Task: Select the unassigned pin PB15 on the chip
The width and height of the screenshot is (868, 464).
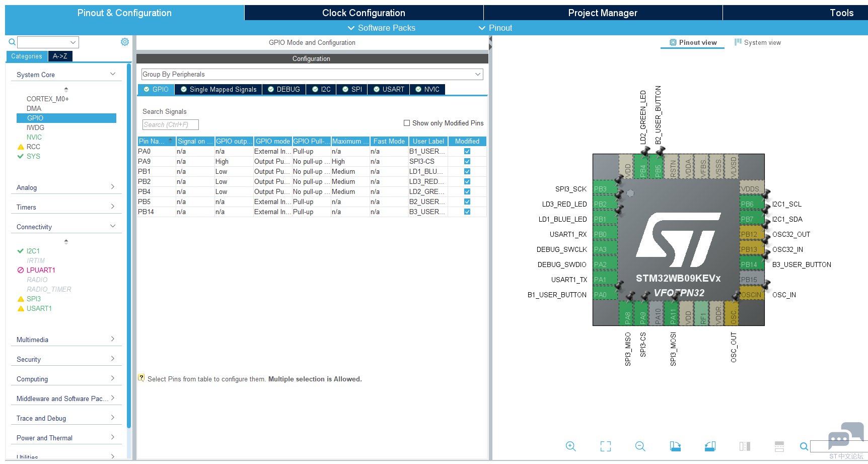Action: click(752, 280)
